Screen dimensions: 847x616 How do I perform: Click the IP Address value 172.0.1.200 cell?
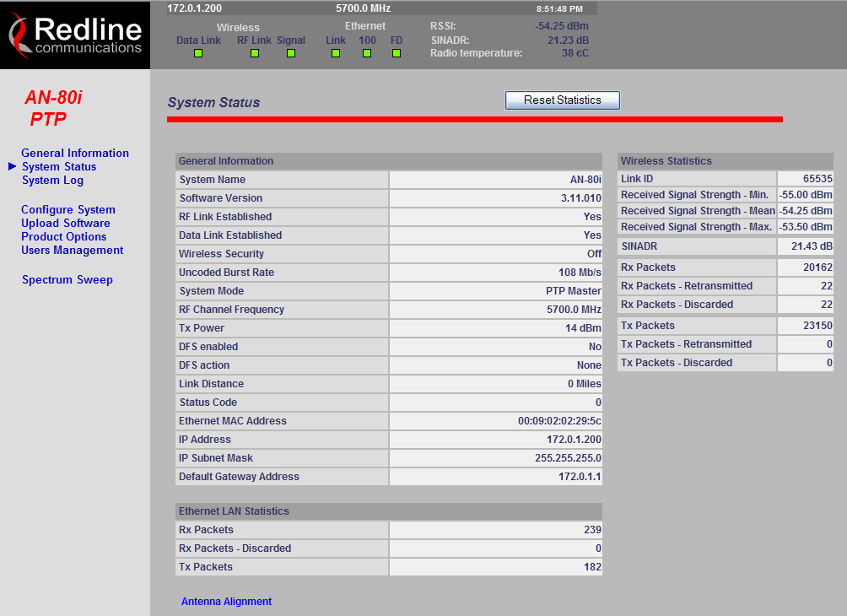pyautogui.click(x=495, y=440)
